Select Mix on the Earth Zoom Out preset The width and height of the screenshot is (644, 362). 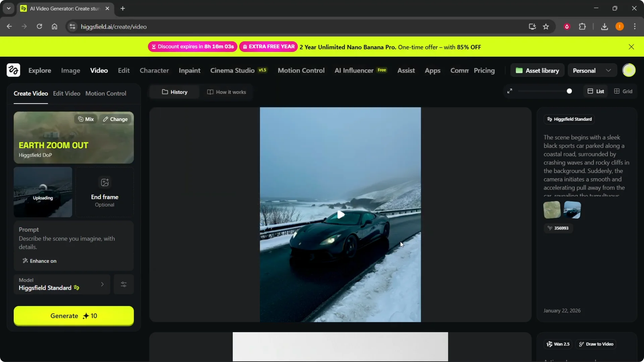click(x=86, y=119)
